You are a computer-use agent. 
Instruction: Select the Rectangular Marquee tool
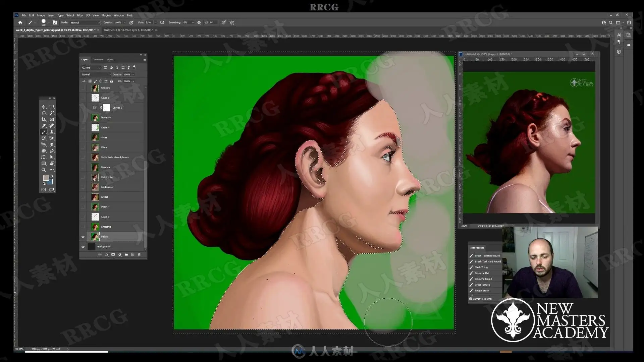coord(52,107)
